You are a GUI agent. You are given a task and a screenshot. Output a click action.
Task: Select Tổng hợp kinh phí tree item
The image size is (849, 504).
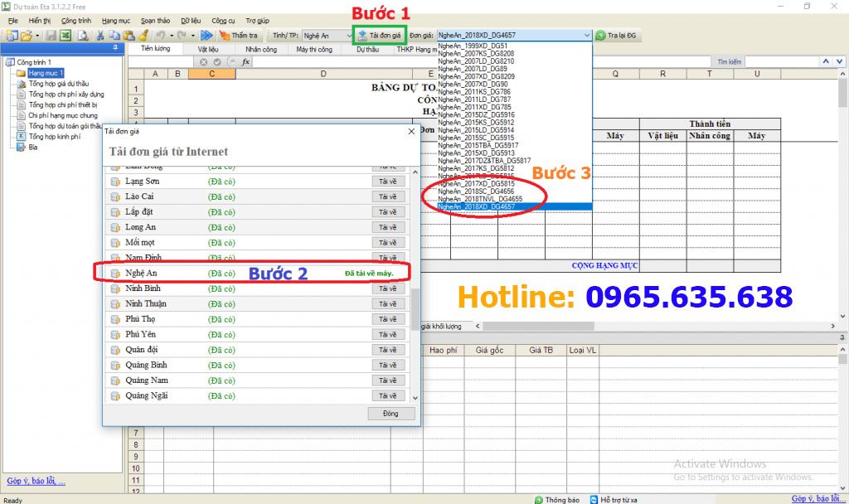click(54, 137)
